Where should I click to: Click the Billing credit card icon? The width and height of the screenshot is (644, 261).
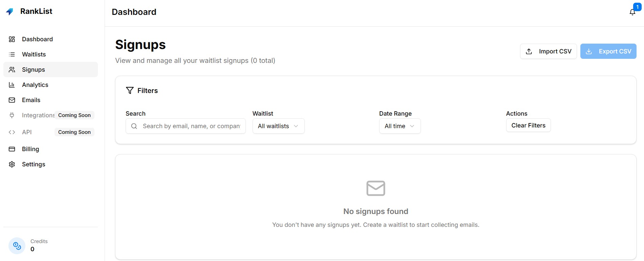pyautogui.click(x=12, y=149)
